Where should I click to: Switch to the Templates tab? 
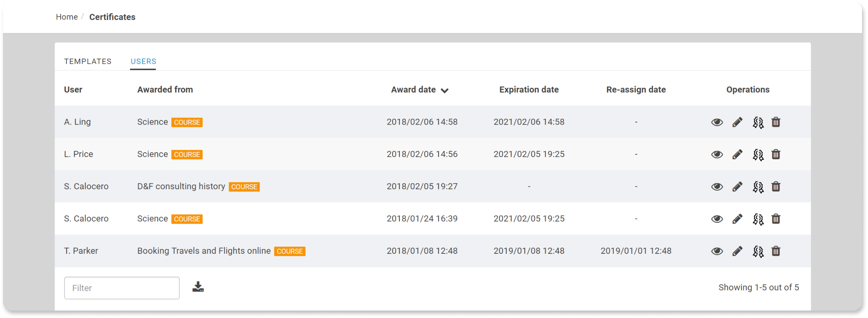pos(88,61)
